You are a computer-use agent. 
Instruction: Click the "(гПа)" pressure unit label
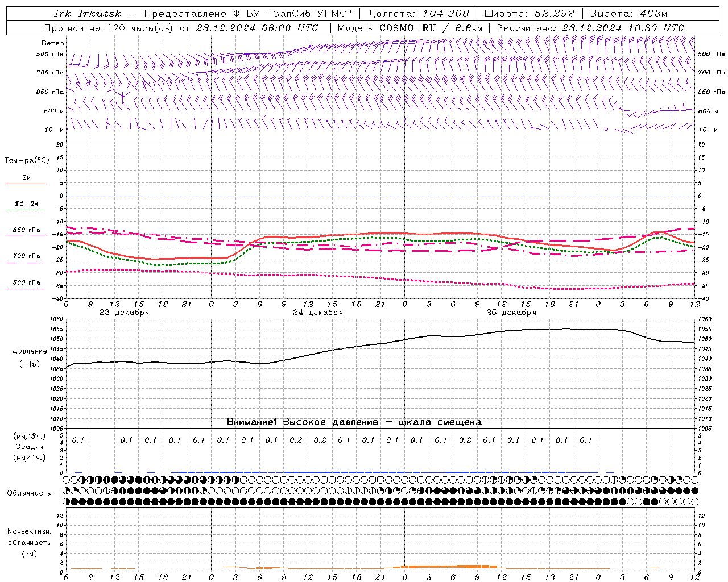click(x=30, y=364)
